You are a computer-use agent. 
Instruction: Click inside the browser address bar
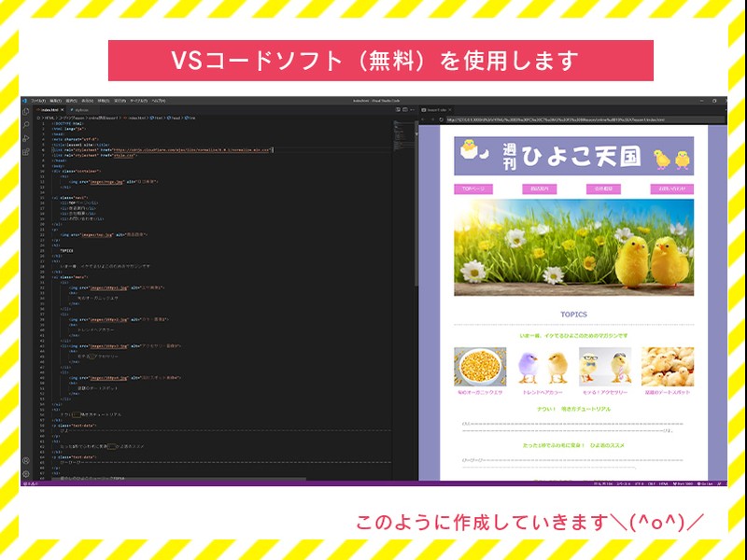(x=523, y=119)
